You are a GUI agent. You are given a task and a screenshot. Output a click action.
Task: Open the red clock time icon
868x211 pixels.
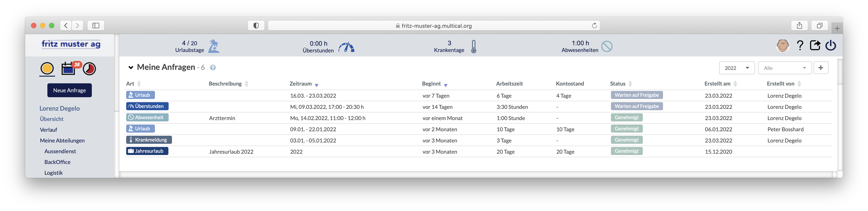tap(89, 69)
